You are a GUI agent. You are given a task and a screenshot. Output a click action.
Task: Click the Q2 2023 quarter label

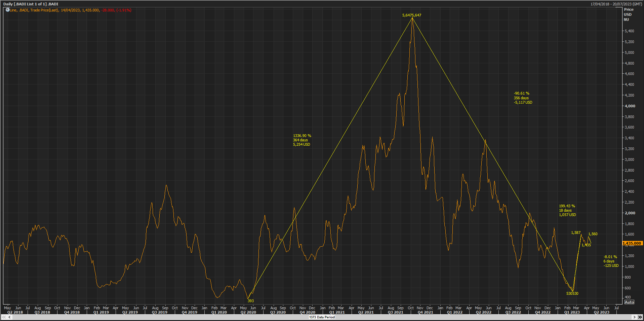602,312
